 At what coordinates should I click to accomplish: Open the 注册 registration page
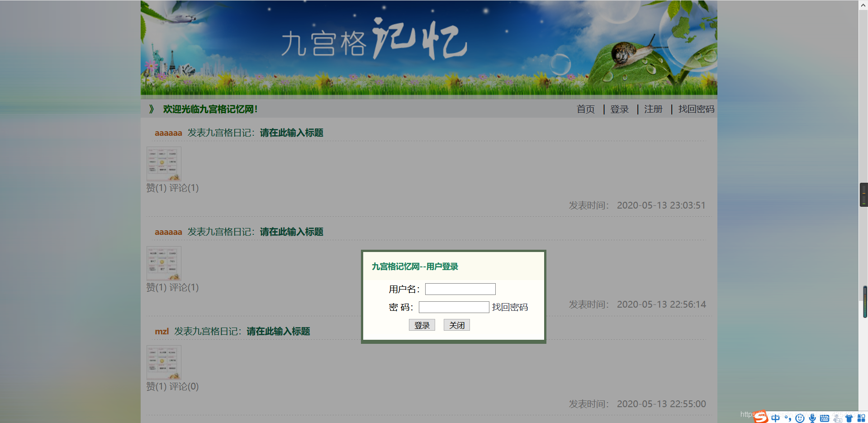pos(653,109)
